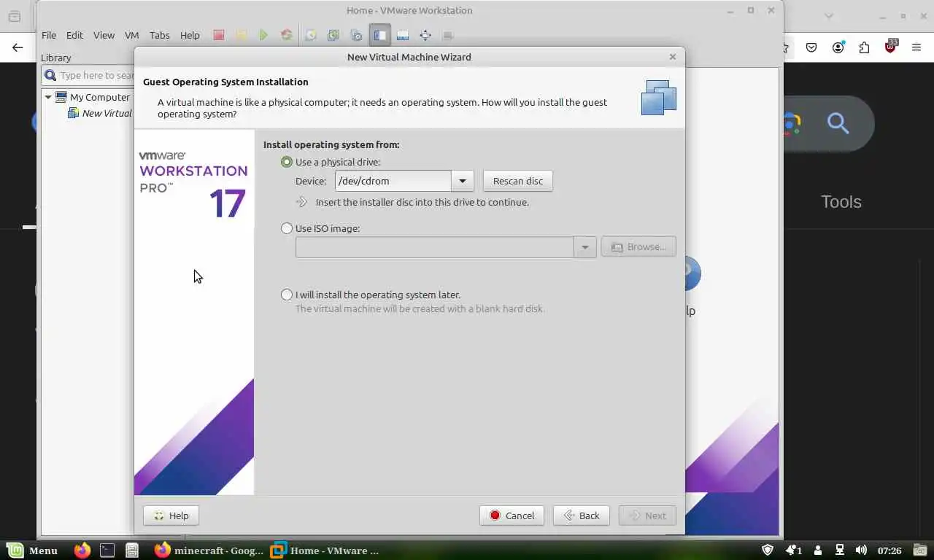The height and width of the screenshot is (560, 934).
Task: Open the Help menu in menu bar
Action: coord(190,35)
